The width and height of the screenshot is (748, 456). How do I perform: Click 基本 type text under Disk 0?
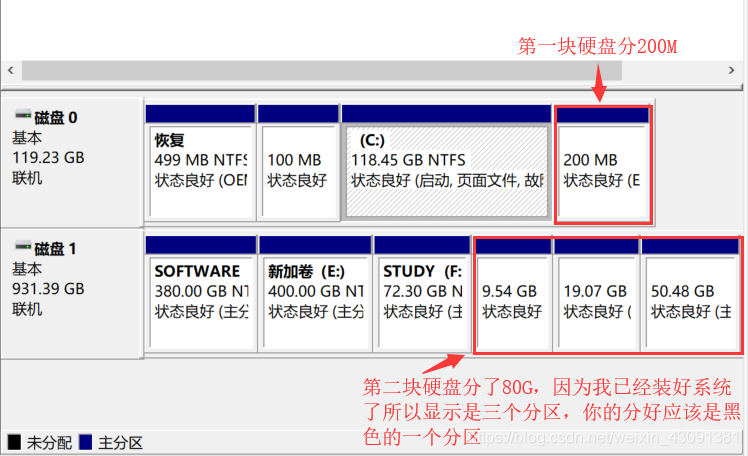point(27,138)
